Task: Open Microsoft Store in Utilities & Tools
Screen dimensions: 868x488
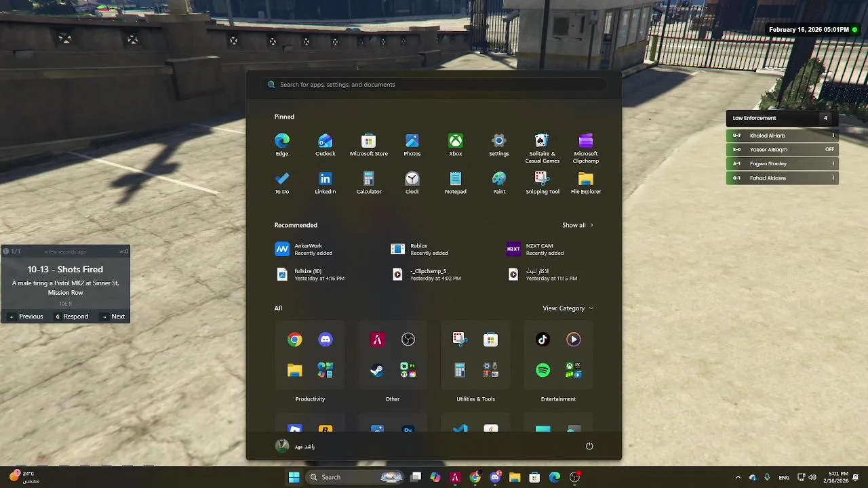Action: [x=491, y=340]
